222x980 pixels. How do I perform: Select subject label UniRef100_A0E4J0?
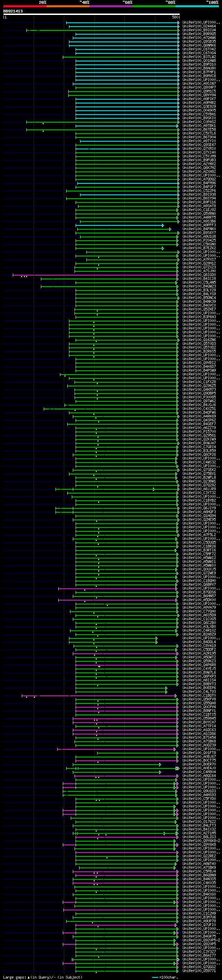(199, 768)
